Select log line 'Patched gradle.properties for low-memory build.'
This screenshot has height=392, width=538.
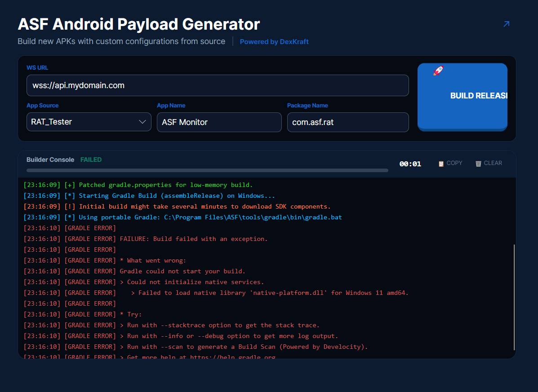pos(138,185)
